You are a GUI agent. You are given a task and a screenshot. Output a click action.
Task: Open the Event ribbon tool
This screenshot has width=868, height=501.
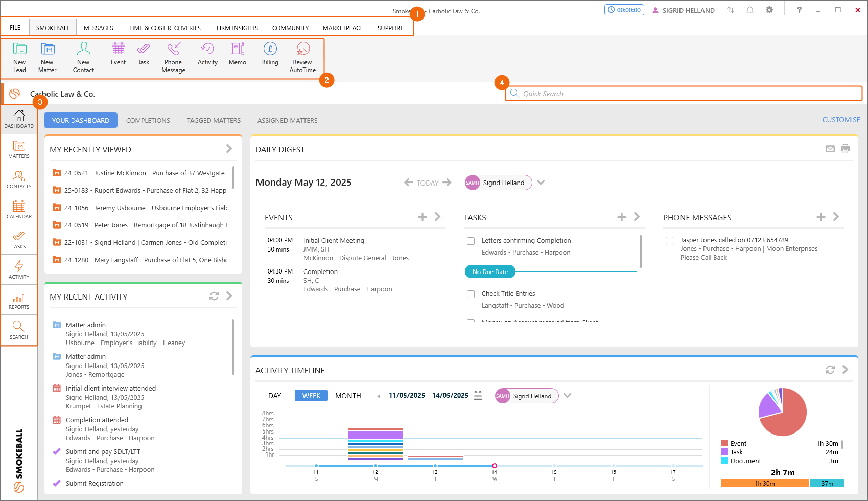tap(118, 54)
